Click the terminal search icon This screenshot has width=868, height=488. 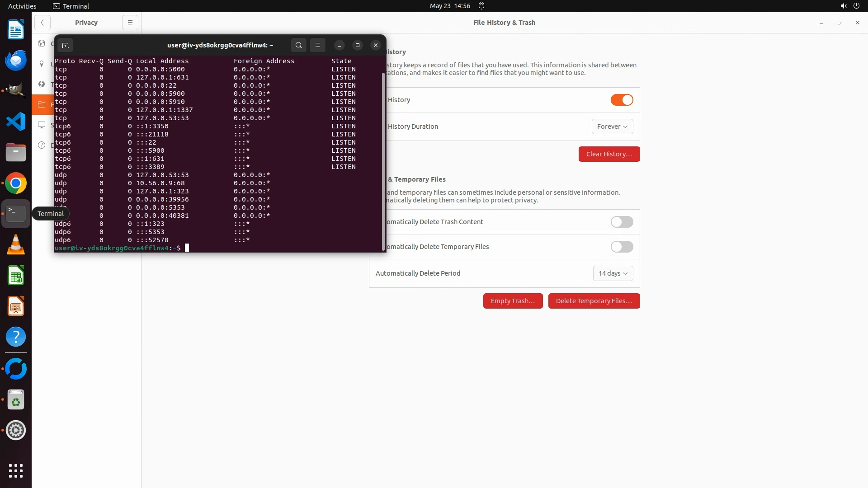pyautogui.click(x=298, y=45)
